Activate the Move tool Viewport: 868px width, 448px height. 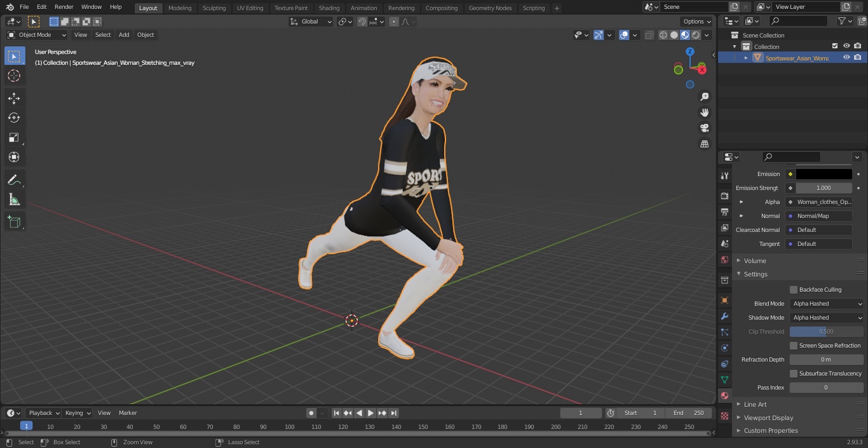pos(14,98)
